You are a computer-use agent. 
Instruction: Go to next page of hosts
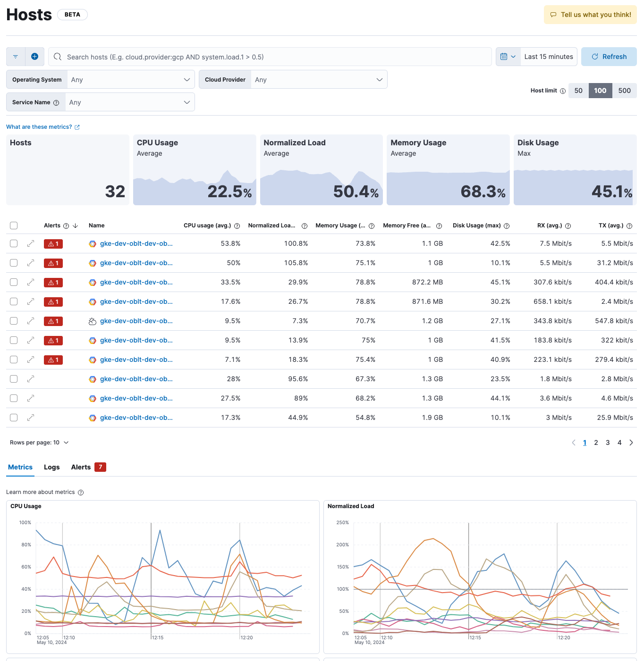(x=631, y=443)
